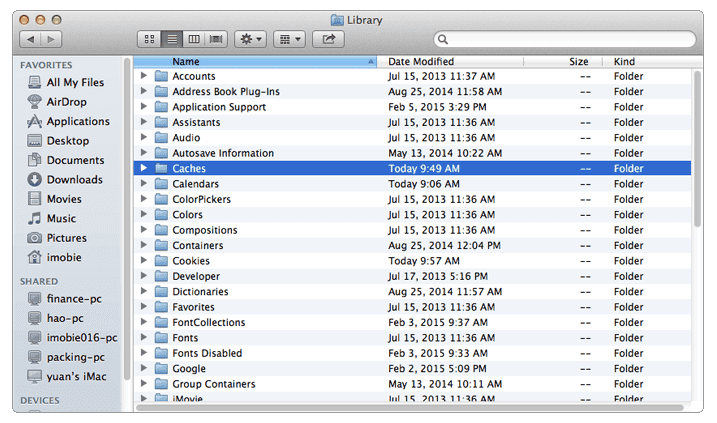
Task: Click the Library folder icon in title bar
Action: point(337,20)
